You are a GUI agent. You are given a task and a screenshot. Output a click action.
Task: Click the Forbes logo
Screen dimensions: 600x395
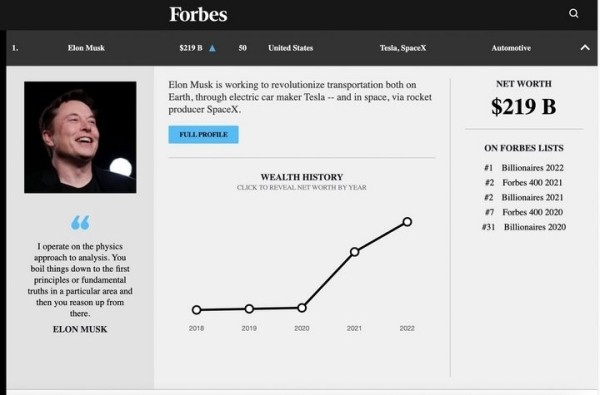pyautogui.click(x=198, y=15)
